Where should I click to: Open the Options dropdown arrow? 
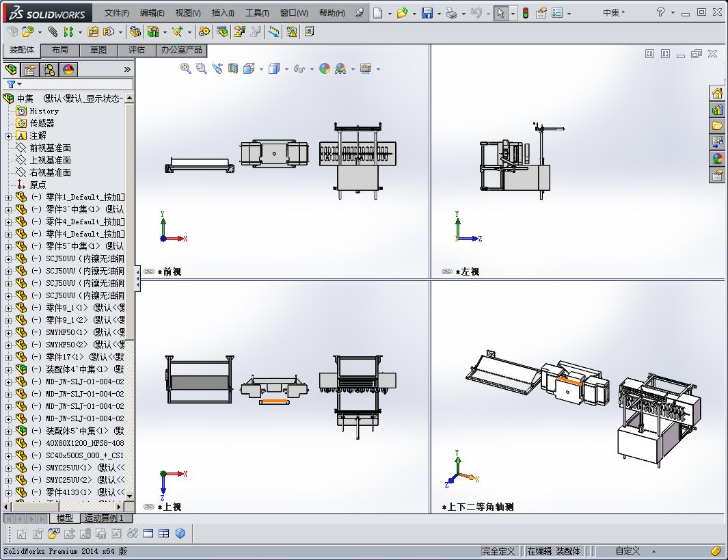569,14
